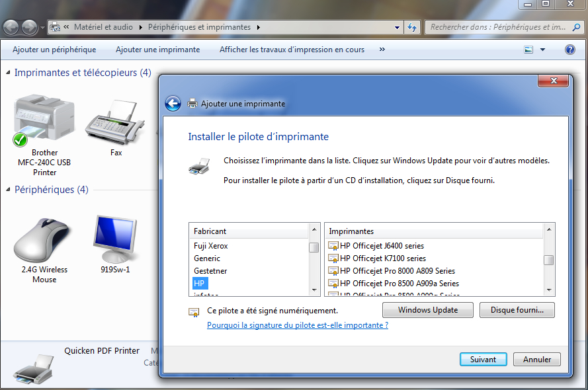Select the 2.4G Wireless Mouse icon
Screen dimensions: 588x390
pos(42,240)
